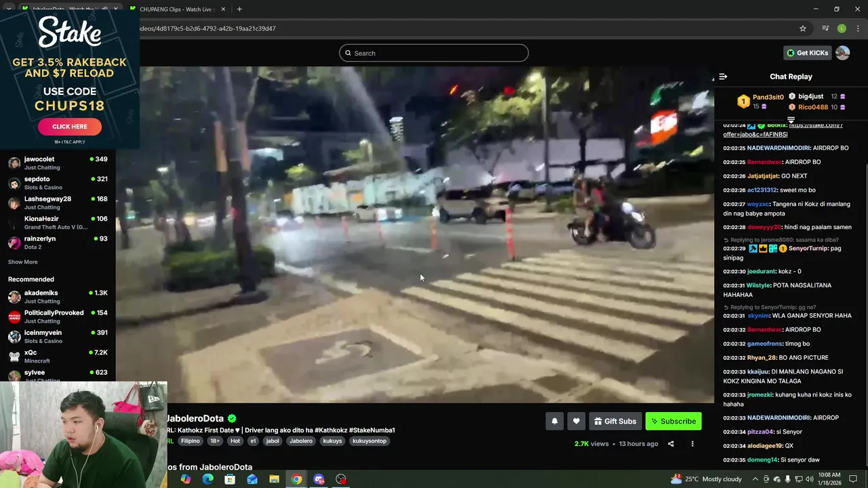Click chat username SenyorTurnip
This screenshot has height=488, width=868.
tap(808, 249)
